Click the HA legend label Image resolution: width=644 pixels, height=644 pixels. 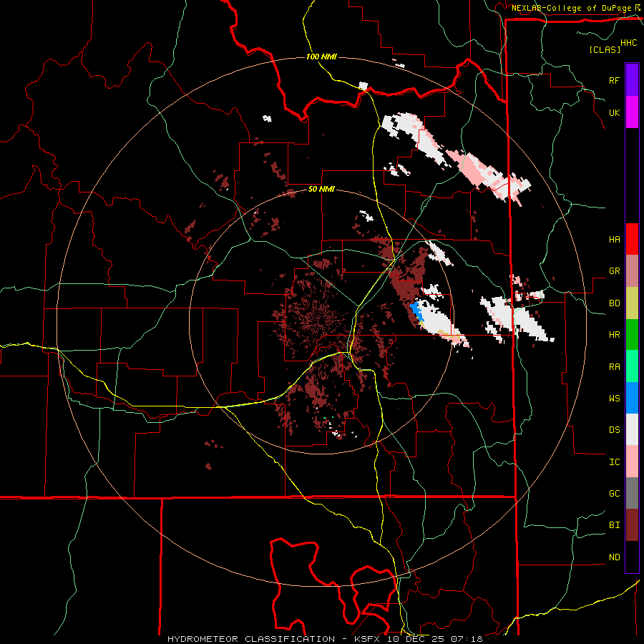click(614, 240)
